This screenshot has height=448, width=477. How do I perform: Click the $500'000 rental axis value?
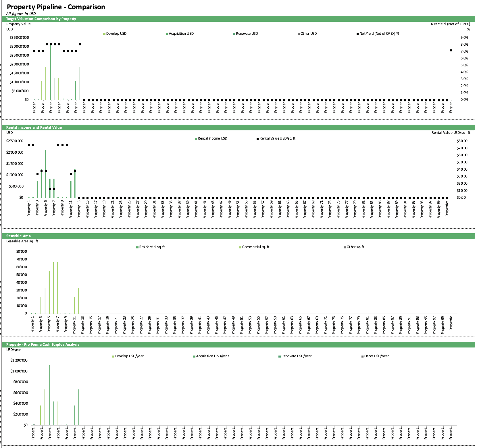pos(16,186)
